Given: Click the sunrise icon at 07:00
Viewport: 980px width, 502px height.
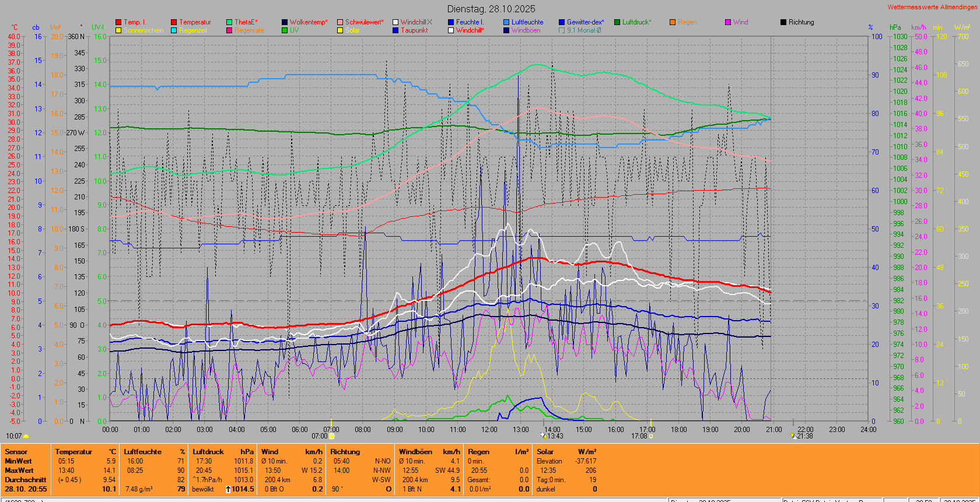Looking at the screenshot, I should coord(331,436).
